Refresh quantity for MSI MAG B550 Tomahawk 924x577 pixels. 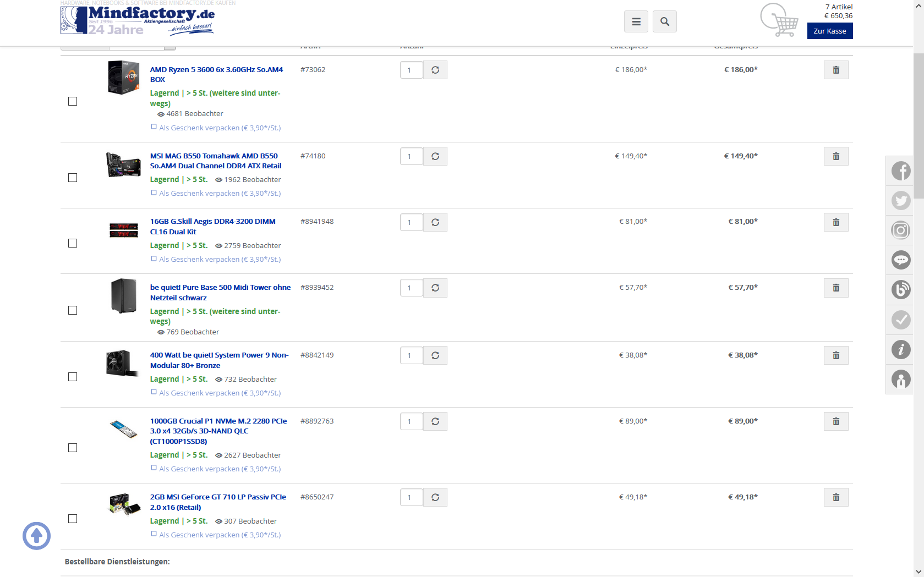435,156
